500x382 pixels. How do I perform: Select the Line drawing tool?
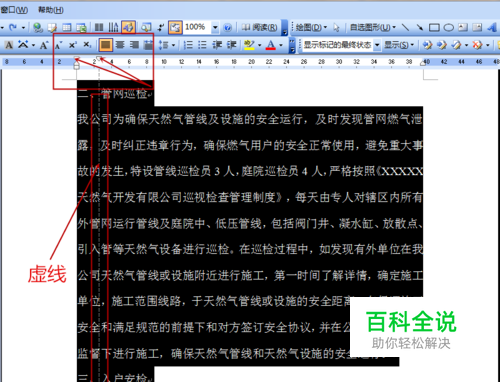pos(405,27)
